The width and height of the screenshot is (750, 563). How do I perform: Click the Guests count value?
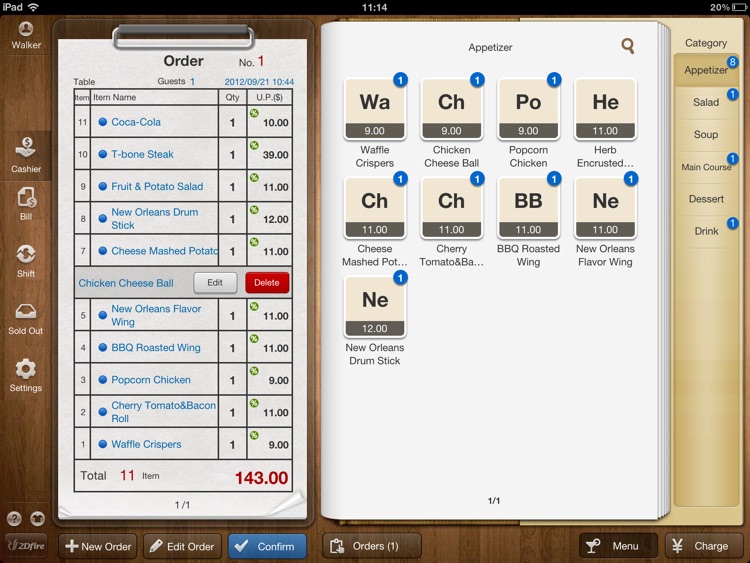click(x=192, y=81)
